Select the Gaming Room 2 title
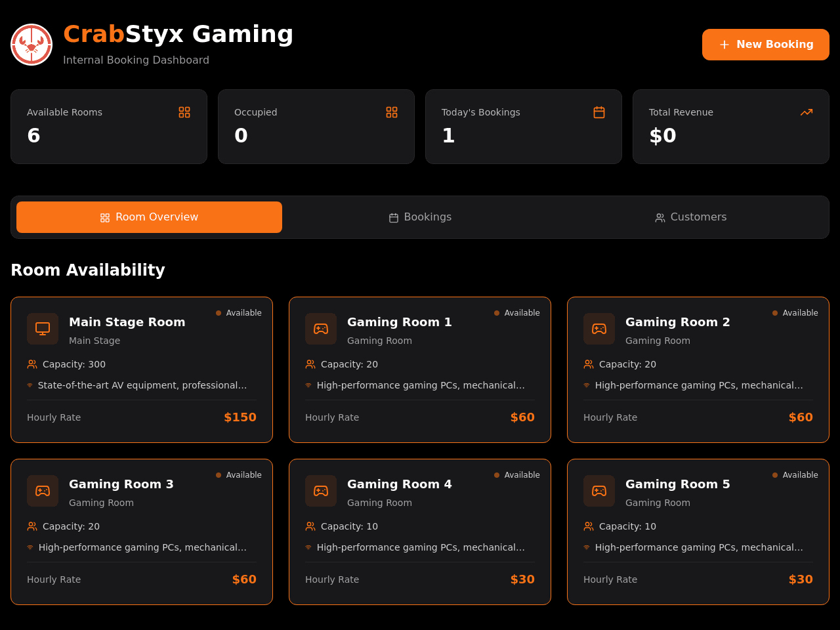 tap(678, 322)
